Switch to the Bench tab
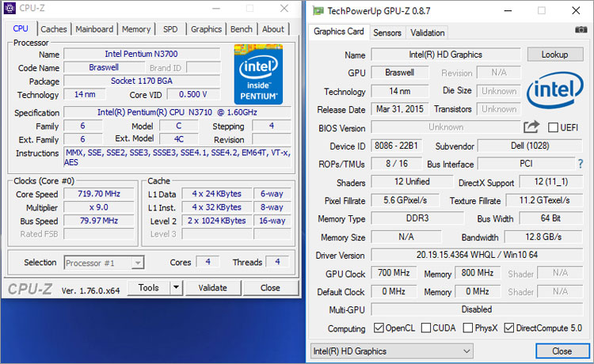 pos(242,29)
